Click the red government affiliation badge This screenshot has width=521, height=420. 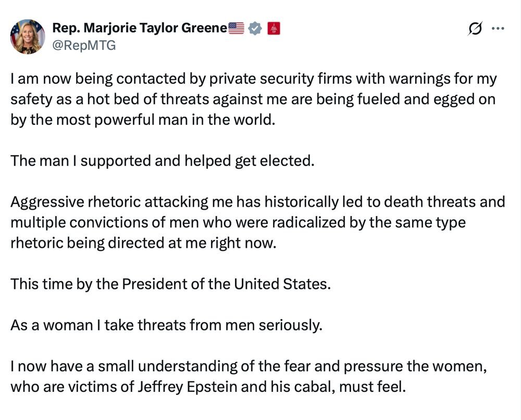[274, 29]
